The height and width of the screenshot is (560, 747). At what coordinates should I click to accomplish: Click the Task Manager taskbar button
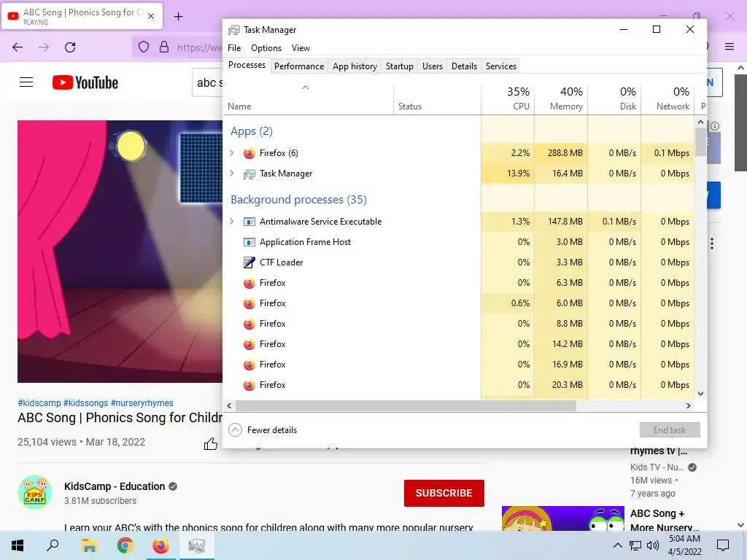[x=196, y=545]
